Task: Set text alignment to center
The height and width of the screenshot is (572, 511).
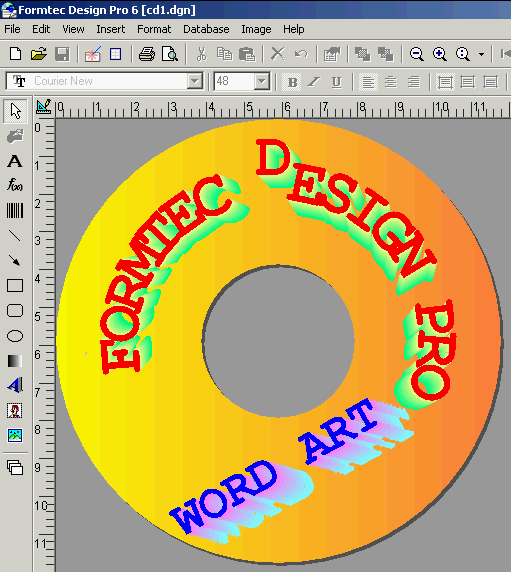Action: [391, 82]
